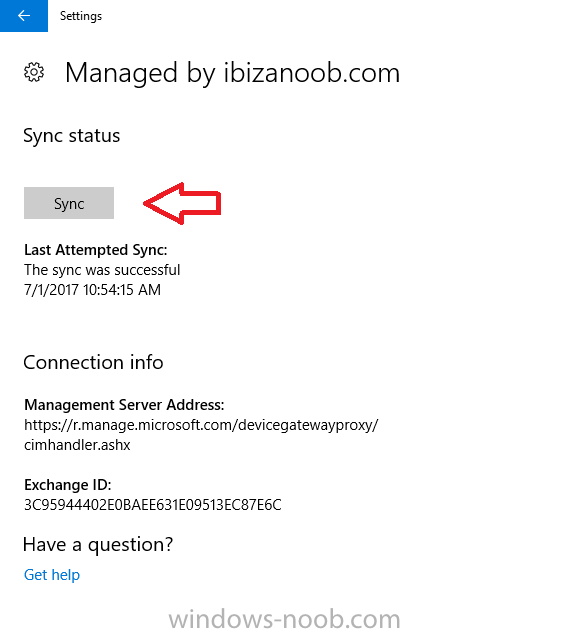Click the r.manage.microsoft.com server URL text
568x634 pixels.
point(201,425)
